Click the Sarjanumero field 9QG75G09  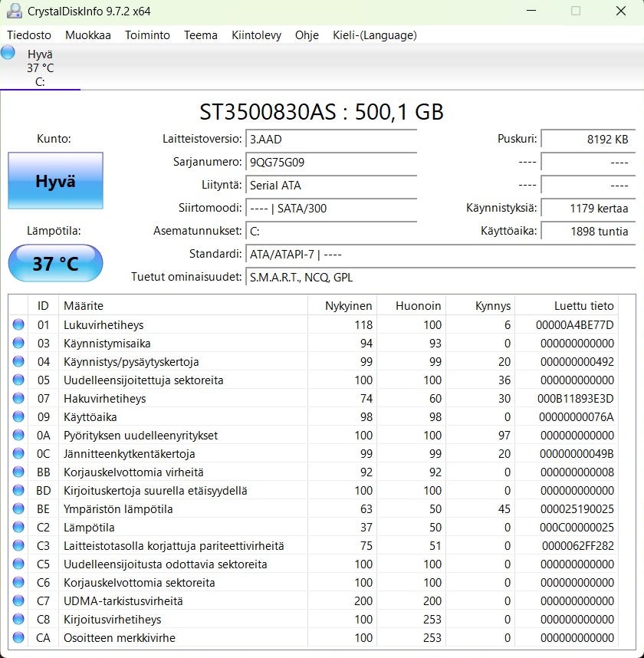pos(331,163)
